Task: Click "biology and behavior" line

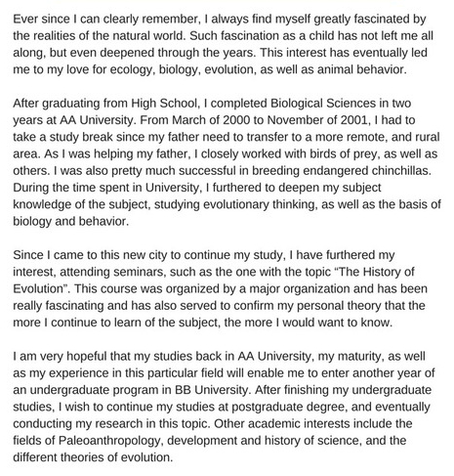Action: point(71,222)
